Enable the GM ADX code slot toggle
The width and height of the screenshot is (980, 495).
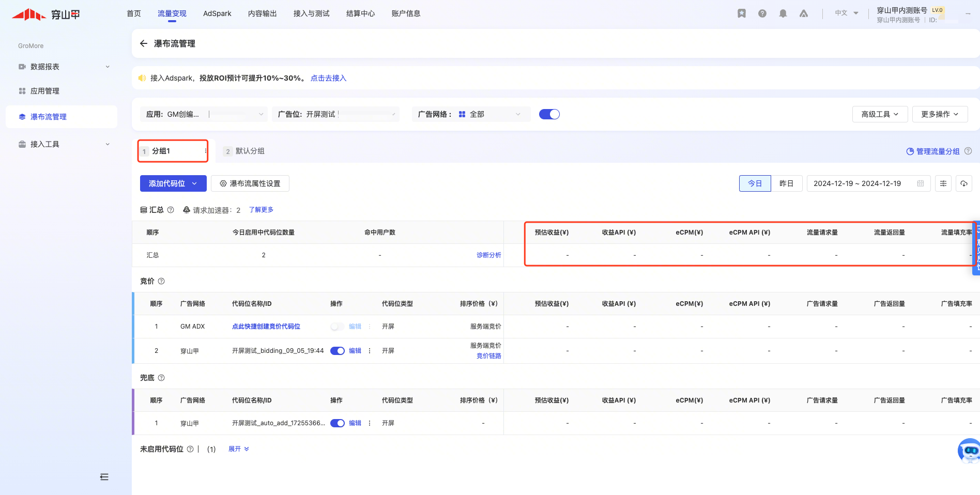(337, 327)
